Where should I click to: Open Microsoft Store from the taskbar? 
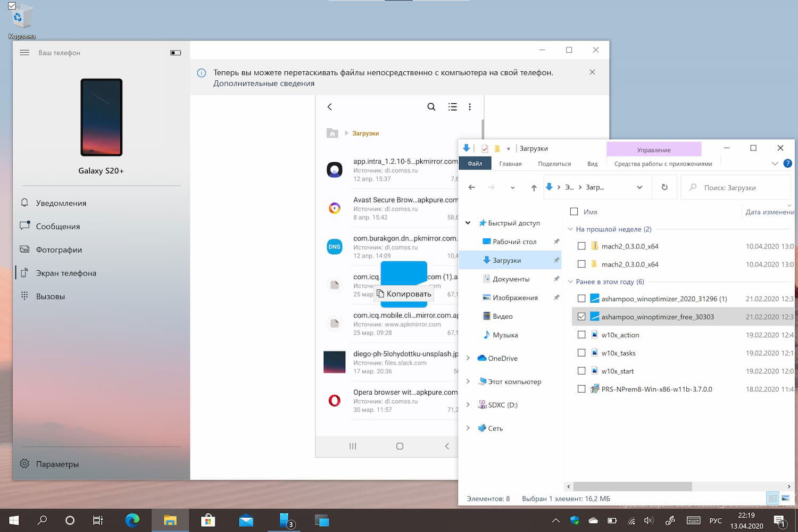(208, 520)
